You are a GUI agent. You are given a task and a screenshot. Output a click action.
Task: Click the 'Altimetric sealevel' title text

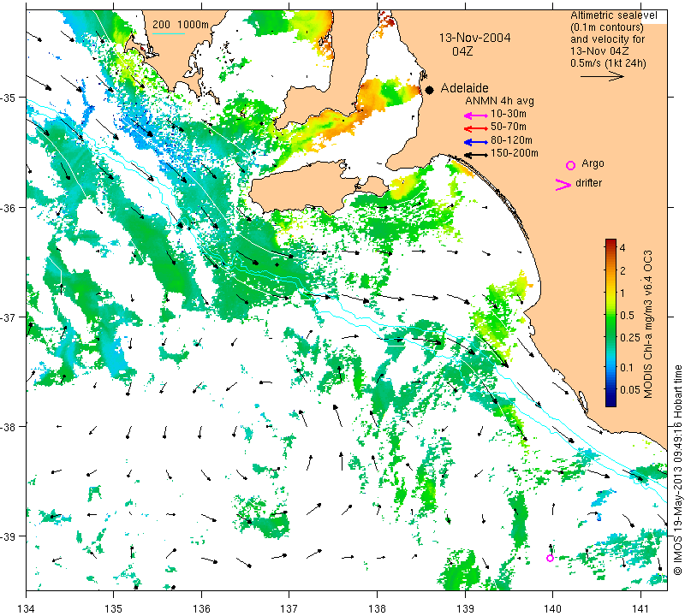pos(614,15)
